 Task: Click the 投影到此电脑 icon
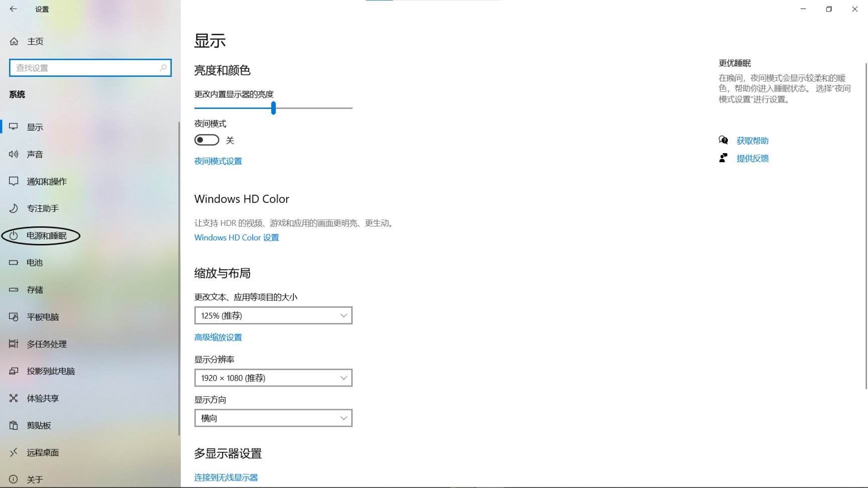pyautogui.click(x=14, y=371)
